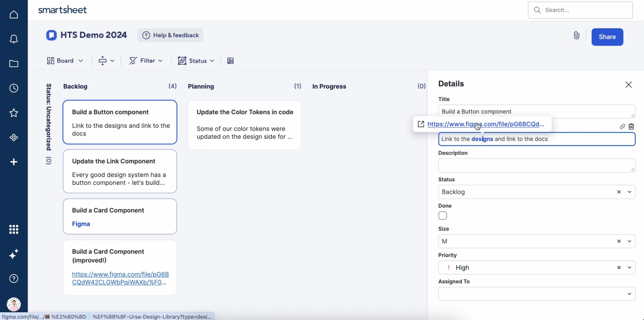Click the open-in-new-tab icon in link popup
Screen dimensions: 644x320
[421, 124]
